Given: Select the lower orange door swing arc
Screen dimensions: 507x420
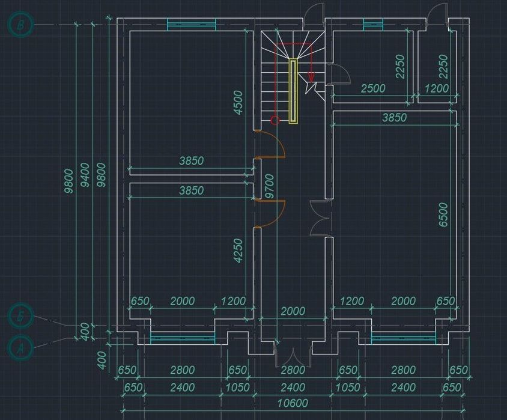Looking at the screenshot, I should pos(270,215).
